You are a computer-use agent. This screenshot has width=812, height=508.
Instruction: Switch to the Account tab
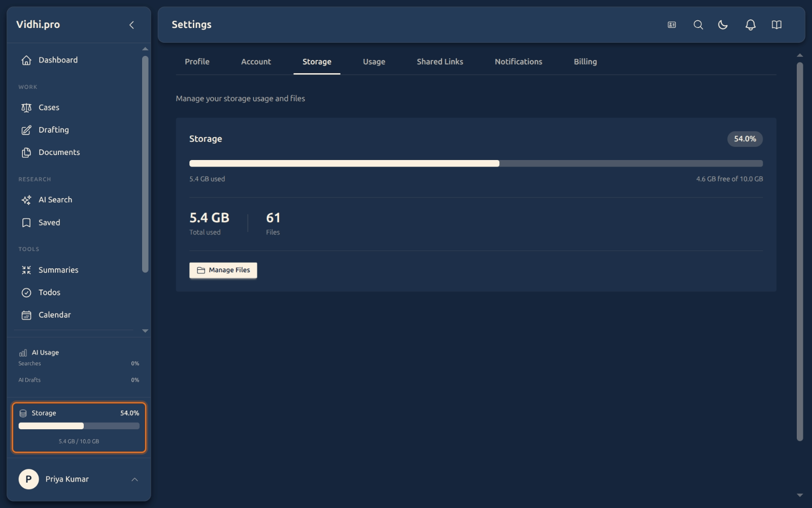click(256, 61)
